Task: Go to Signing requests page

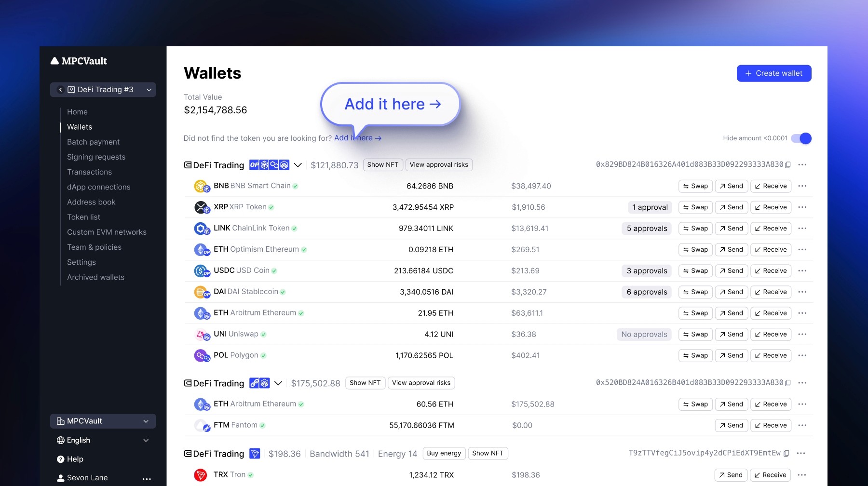Action: tap(96, 157)
